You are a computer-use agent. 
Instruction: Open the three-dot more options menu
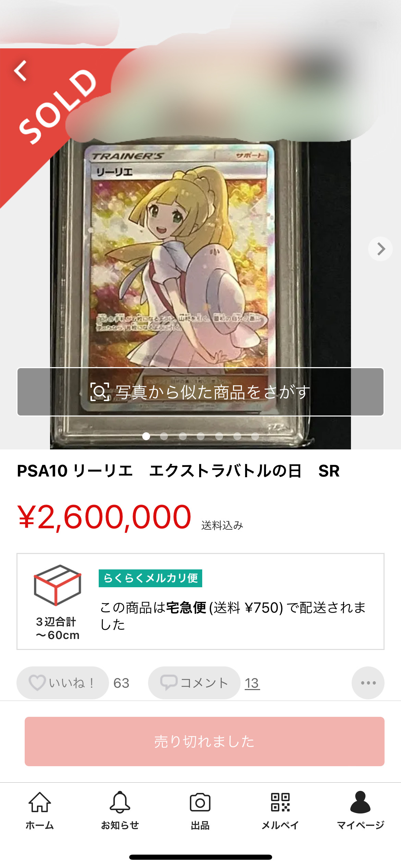coord(368,683)
